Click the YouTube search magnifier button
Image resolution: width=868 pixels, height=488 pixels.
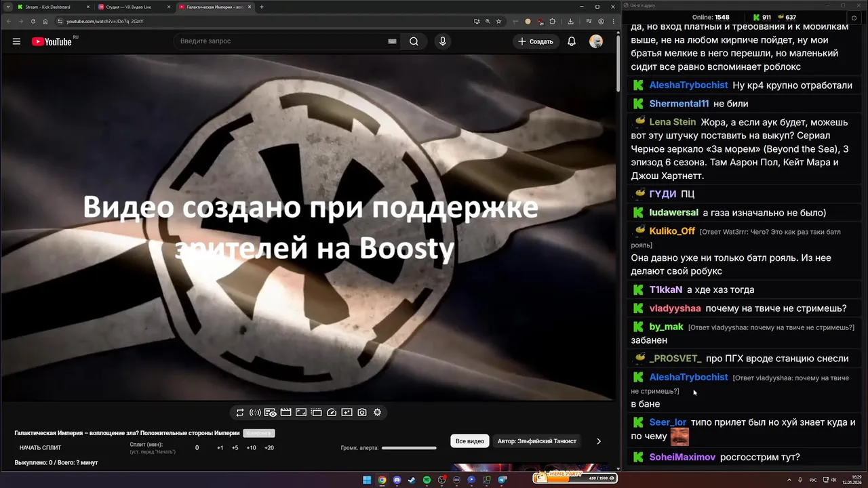(414, 41)
